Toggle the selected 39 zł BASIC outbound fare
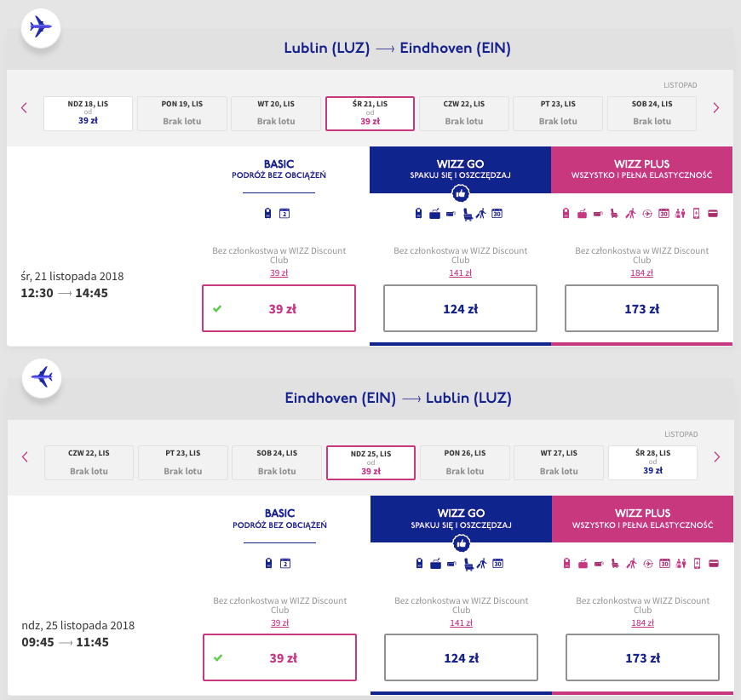 coord(279,308)
